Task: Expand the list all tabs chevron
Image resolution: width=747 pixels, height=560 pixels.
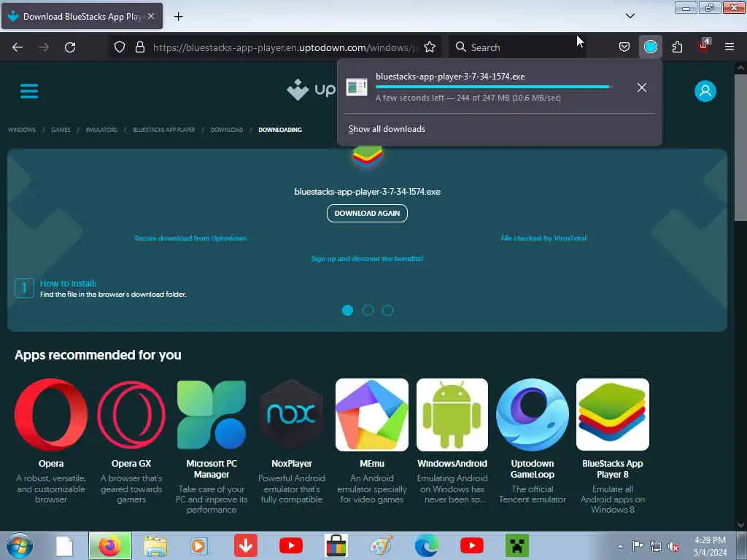Action: (x=630, y=16)
